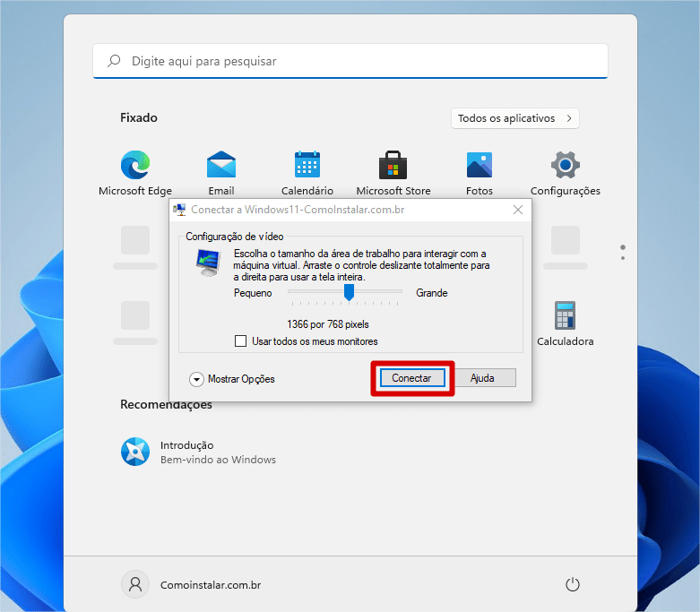Click the Conectar button
This screenshot has height=612, width=700.
click(412, 378)
